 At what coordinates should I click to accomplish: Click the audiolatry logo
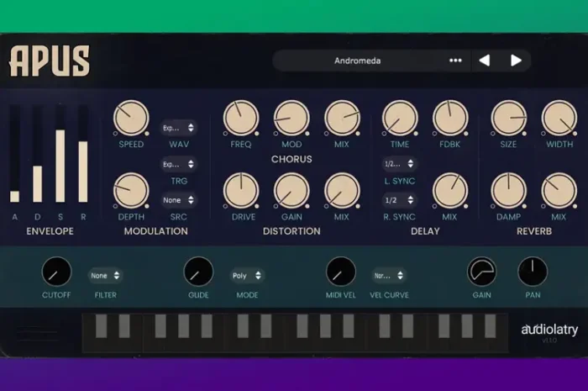(549, 330)
